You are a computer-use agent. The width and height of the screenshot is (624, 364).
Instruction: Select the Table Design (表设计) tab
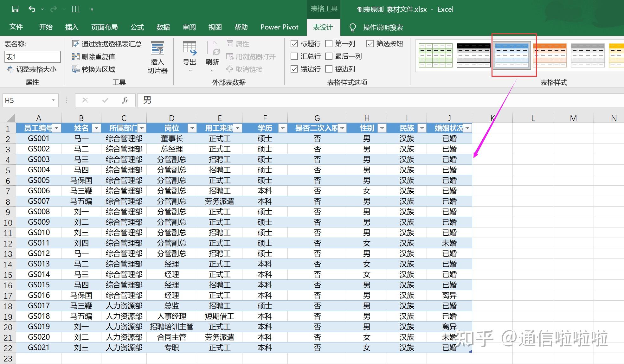[x=323, y=27]
